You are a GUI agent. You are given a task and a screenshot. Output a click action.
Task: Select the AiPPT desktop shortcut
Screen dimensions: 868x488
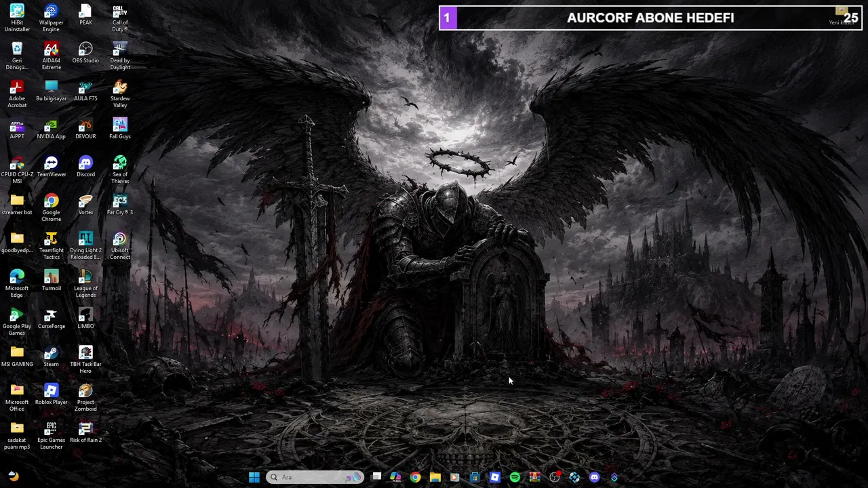point(17,129)
